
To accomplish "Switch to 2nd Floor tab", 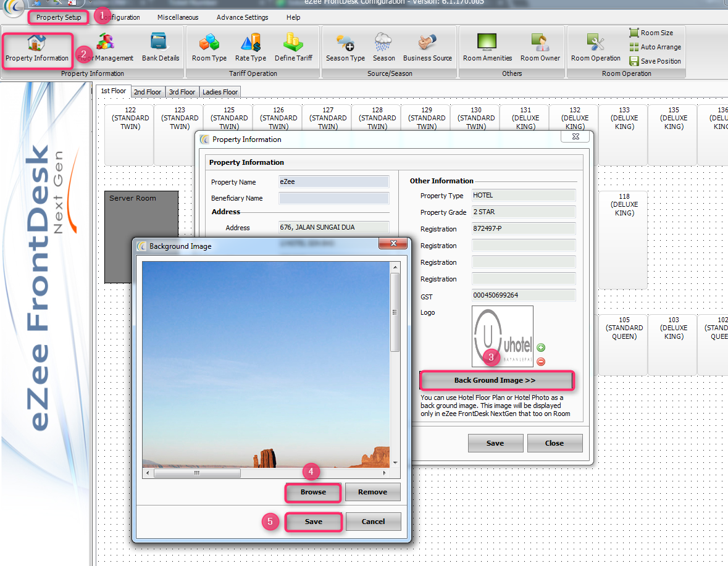I will 148,92.
